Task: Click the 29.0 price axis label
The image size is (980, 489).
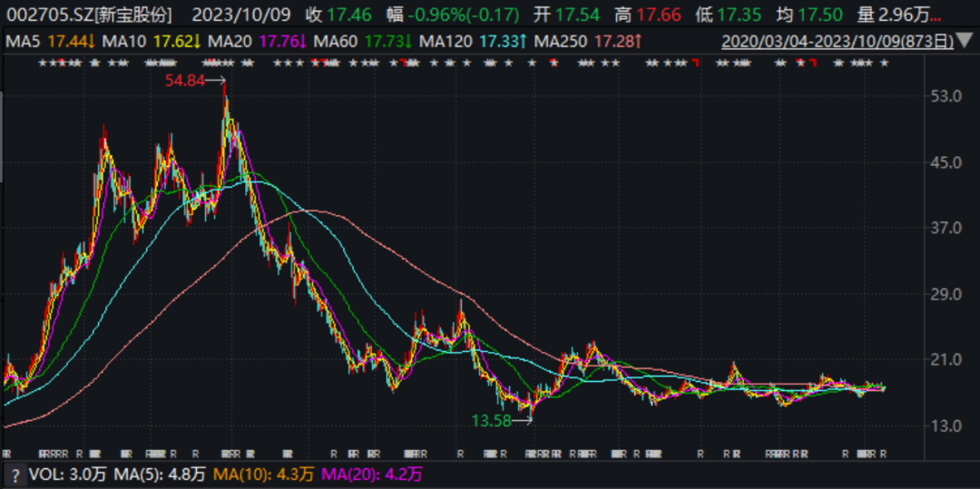Action: [946, 294]
